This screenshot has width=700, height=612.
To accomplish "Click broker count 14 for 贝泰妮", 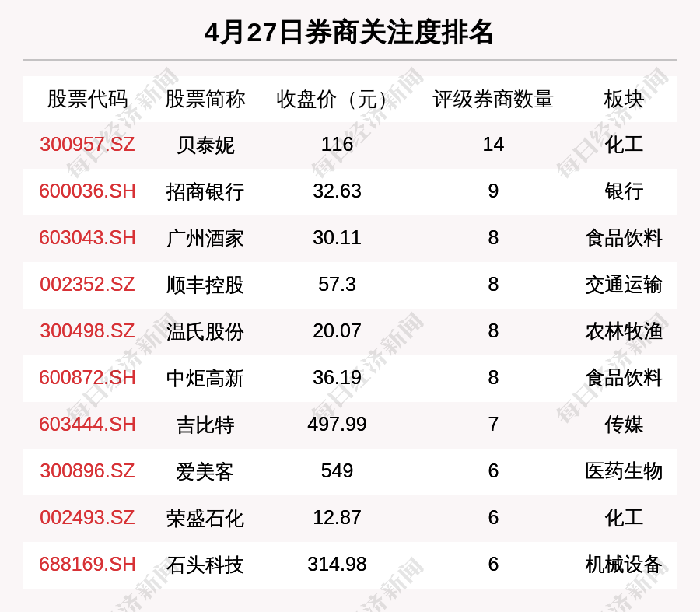I will pyautogui.click(x=493, y=145).
